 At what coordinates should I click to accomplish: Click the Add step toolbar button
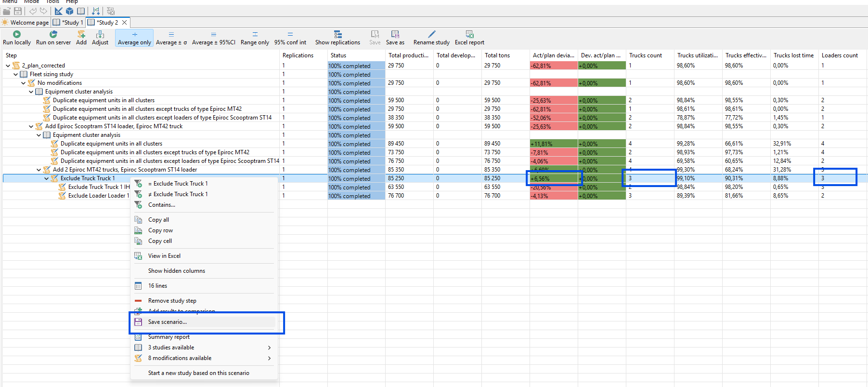coord(81,38)
